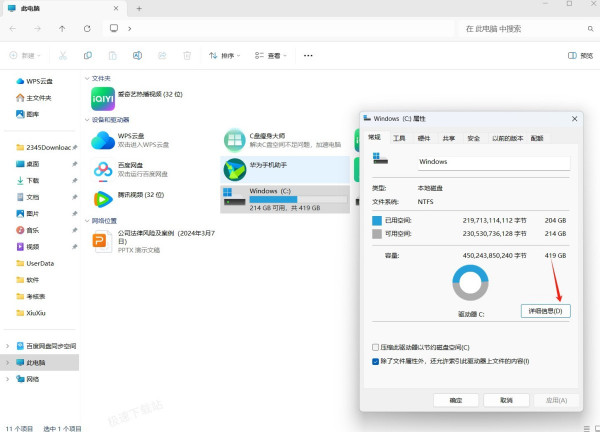Screen dimensions: 600x432
Task: Click the Cut scissors icon
Action: pyautogui.click(x=63, y=56)
